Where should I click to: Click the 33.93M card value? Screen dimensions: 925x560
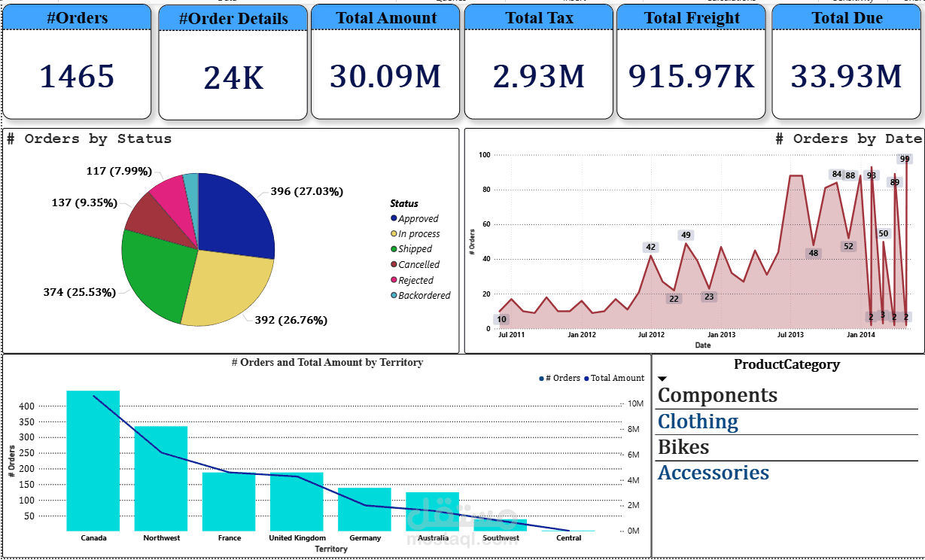click(x=846, y=76)
